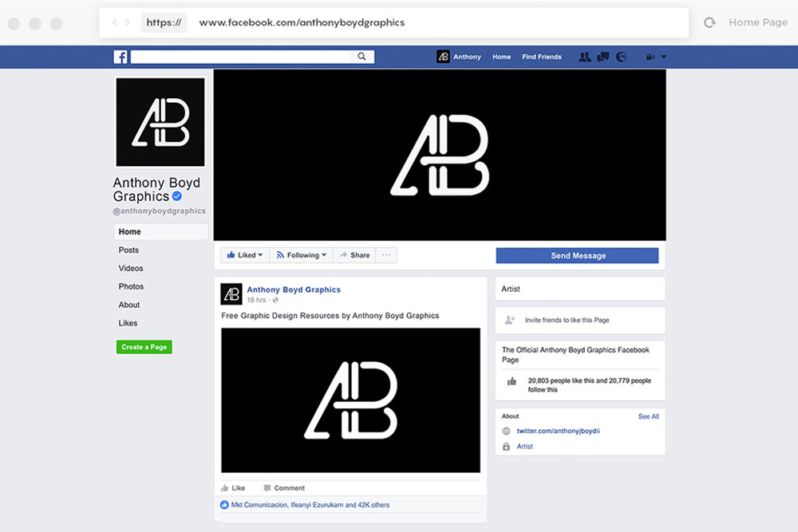Image resolution: width=798 pixels, height=532 pixels.
Task: Open Mkt Comunicacion and 42K others list
Action: 310,505
